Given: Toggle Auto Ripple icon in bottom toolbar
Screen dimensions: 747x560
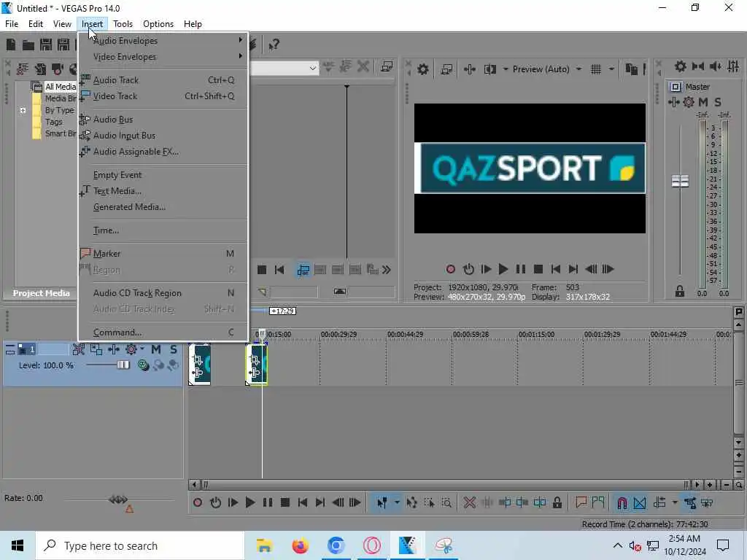Looking at the screenshot, I should pyautogui.click(x=659, y=502).
